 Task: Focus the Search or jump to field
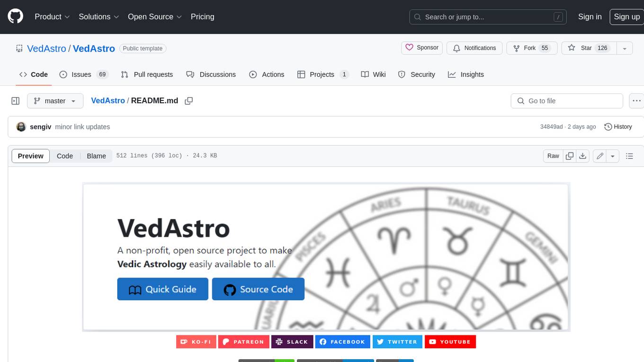(x=488, y=17)
